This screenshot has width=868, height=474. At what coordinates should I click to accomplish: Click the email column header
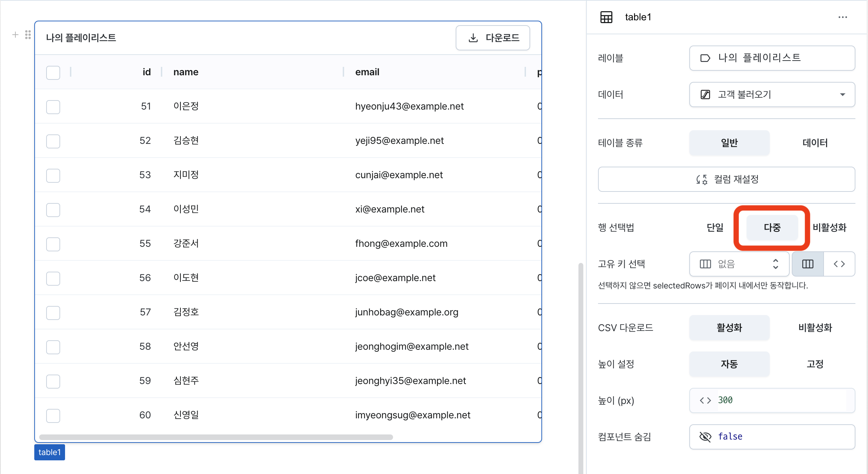pyautogui.click(x=367, y=72)
